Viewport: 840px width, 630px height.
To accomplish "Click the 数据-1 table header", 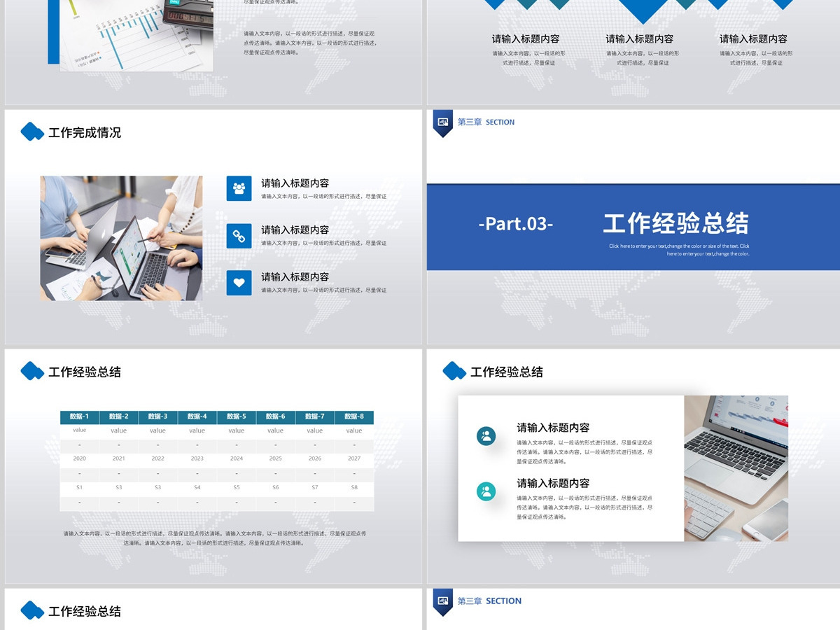I will [79, 416].
